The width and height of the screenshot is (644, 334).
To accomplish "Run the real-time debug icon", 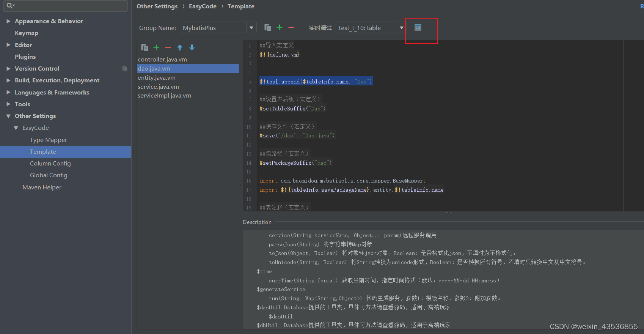I will tap(418, 27).
